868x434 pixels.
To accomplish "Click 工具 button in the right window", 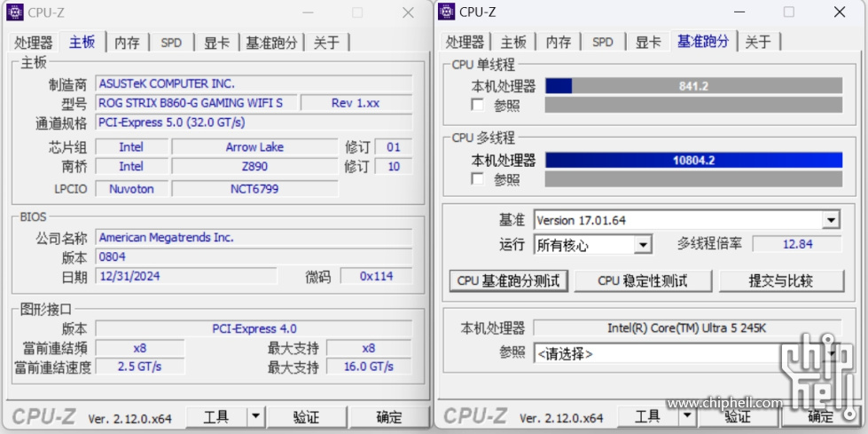I will pyautogui.click(x=648, y=417).
